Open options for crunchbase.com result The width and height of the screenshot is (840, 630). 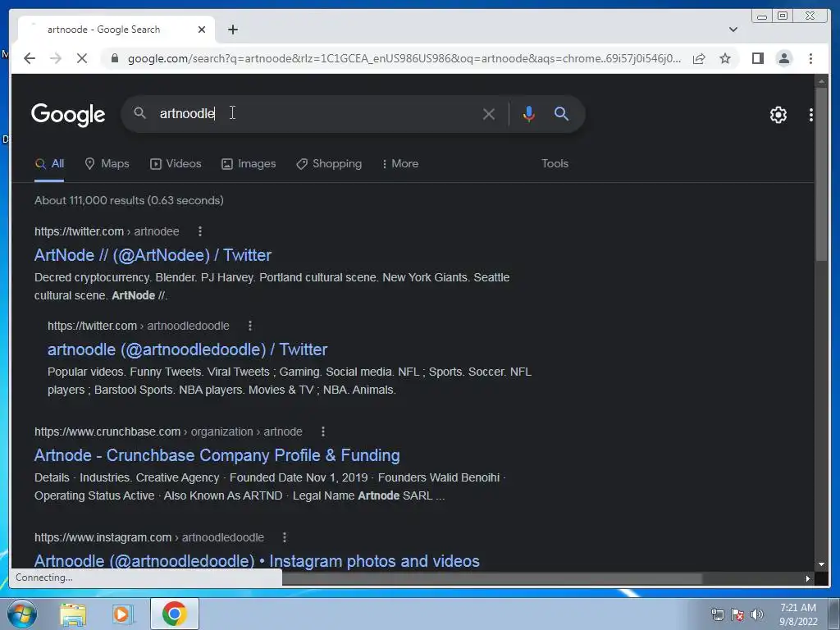pyautogui.click(x=323, y=431)
